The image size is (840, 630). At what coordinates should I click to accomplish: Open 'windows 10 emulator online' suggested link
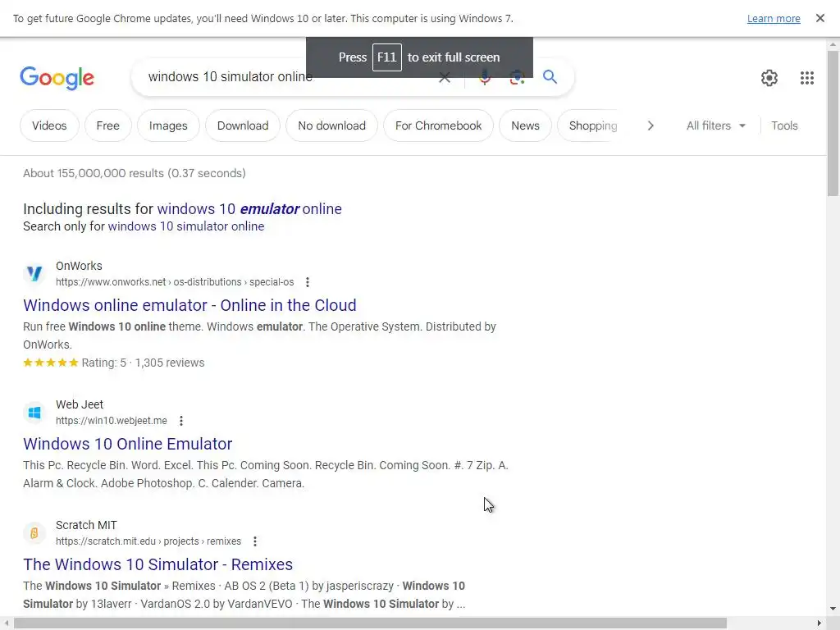[249, 209]
